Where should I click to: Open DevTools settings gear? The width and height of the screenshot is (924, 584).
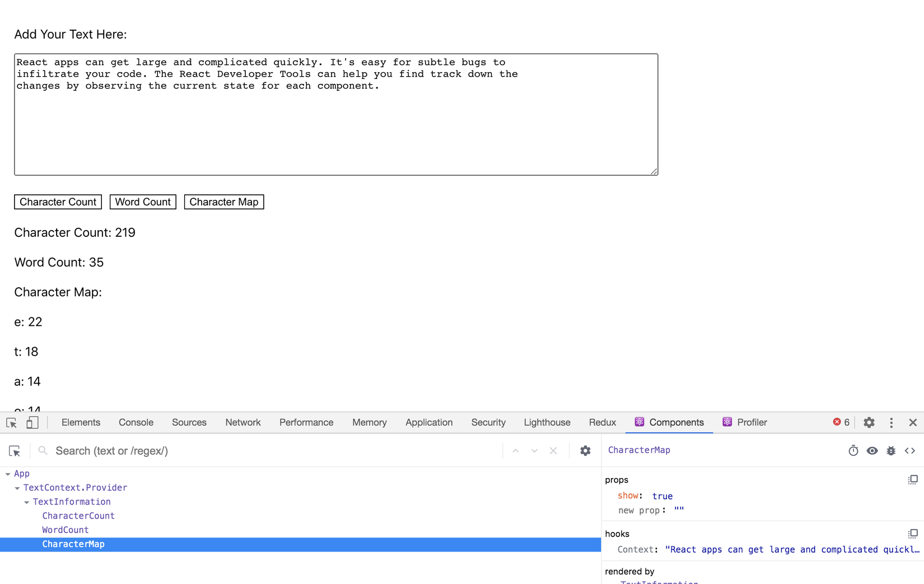pyautogui.click(x=869, y=423)
